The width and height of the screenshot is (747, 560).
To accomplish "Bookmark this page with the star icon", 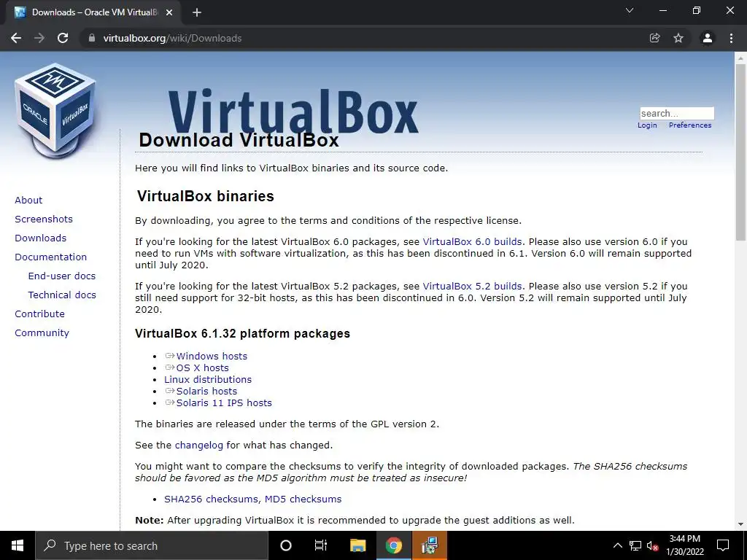I will coord(678,38).
